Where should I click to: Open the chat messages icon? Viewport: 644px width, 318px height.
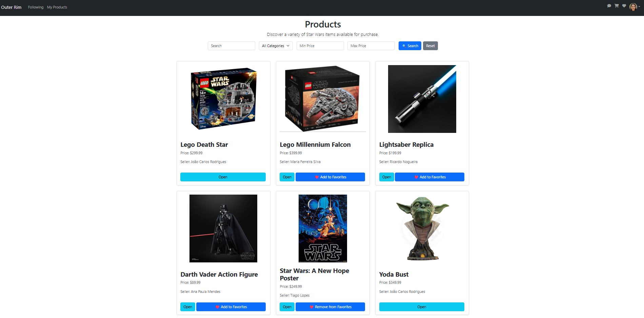pyautogui.click(x=609, y=6)
